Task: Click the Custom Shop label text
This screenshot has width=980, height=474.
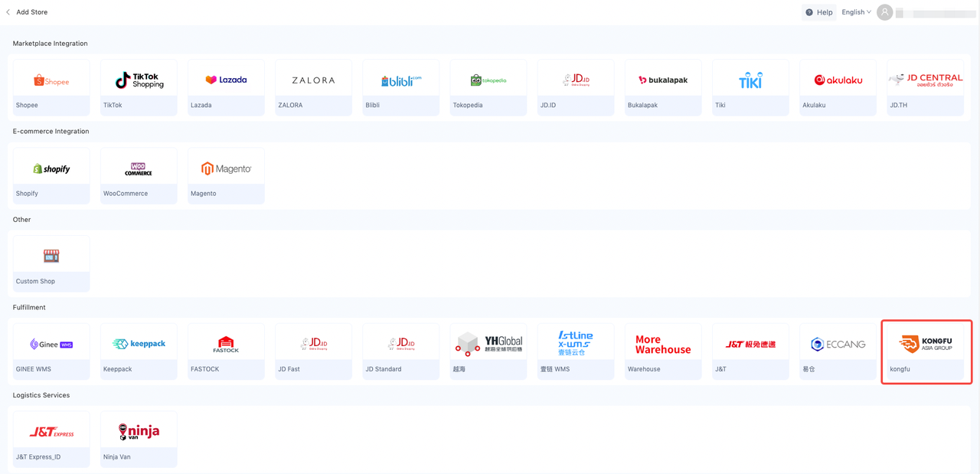Action: 35,281
